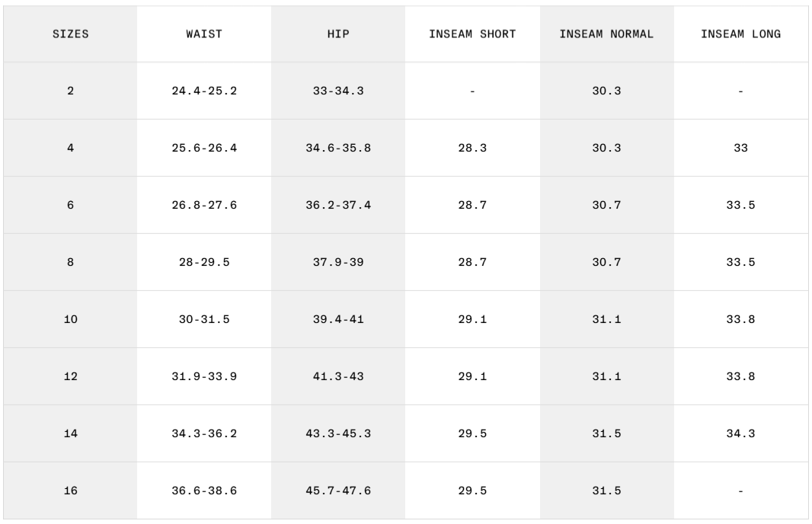Click the HIP column header
This screenshot has width=812, height=524.
point(338,34)
